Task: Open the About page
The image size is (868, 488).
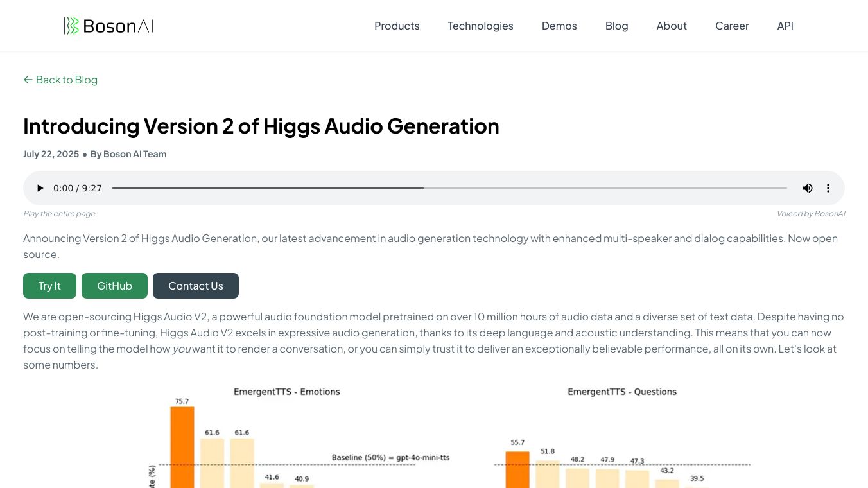Action: point(672,26)
